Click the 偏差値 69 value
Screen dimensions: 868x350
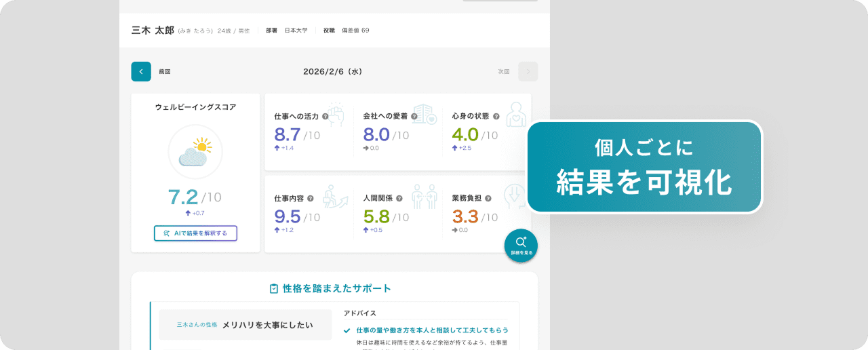[x=355, y=31]
